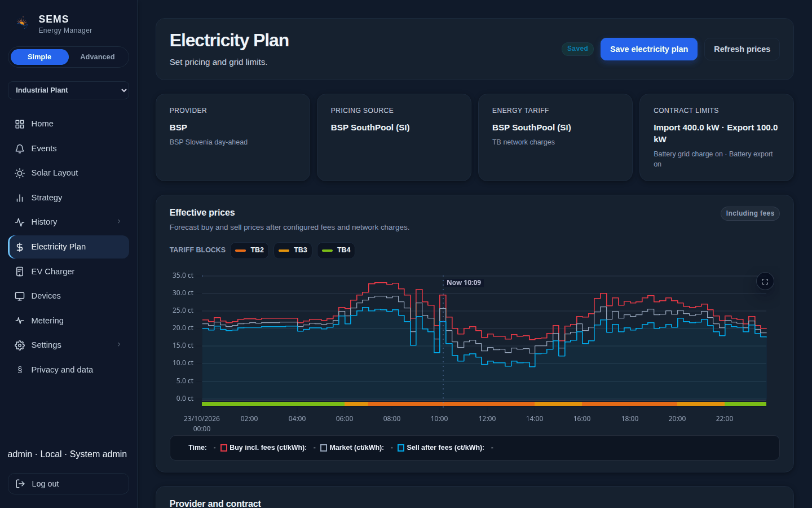Open the Industrial Plant site dropdown
Screen dimensions: 812x508
(68, 90)
